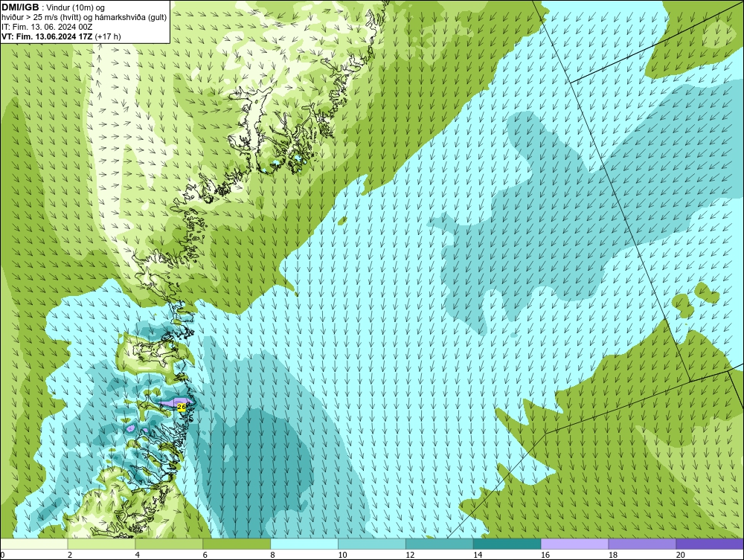The width and height of the screenshot is (744, 560).
Task: Click the 14–16 m/s dark teal swatch
Action: (507, 544)
